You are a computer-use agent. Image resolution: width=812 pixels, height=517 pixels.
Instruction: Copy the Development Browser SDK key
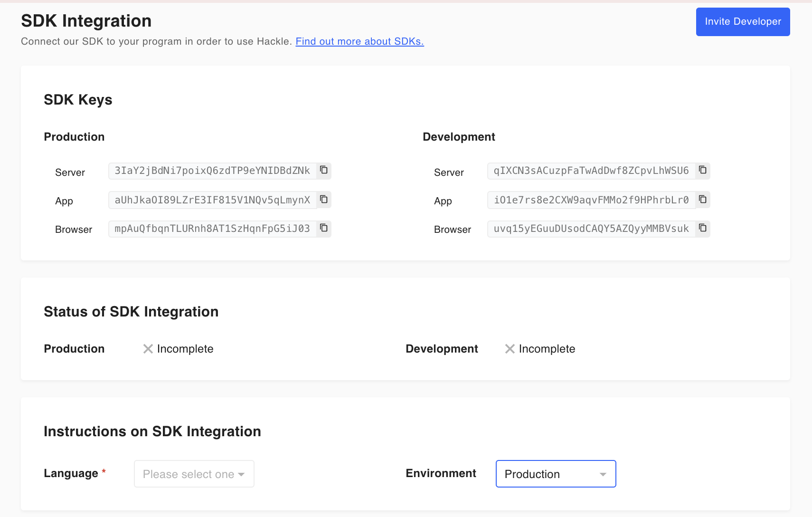pos(703,229)
